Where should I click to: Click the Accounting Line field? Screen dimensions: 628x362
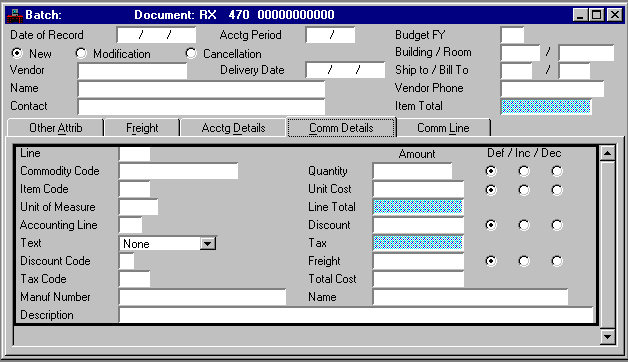pos(131,225)
